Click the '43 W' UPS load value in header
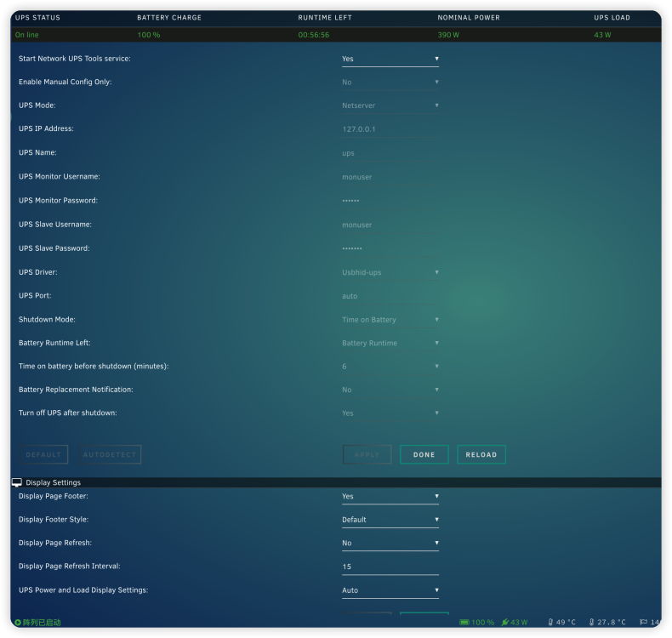This screenshot has width=672, height=638. point(602,35)
